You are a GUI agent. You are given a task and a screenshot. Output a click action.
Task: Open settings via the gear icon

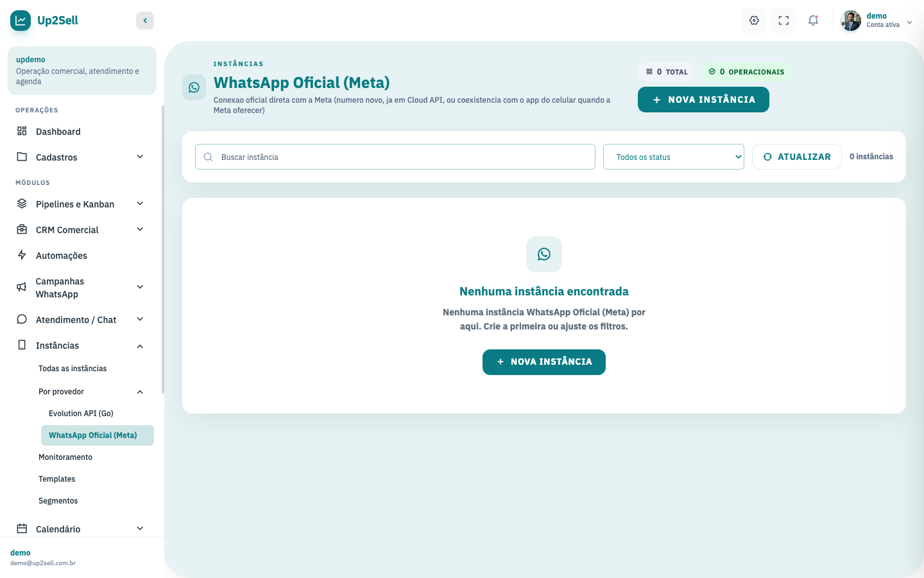coord(754,21)
